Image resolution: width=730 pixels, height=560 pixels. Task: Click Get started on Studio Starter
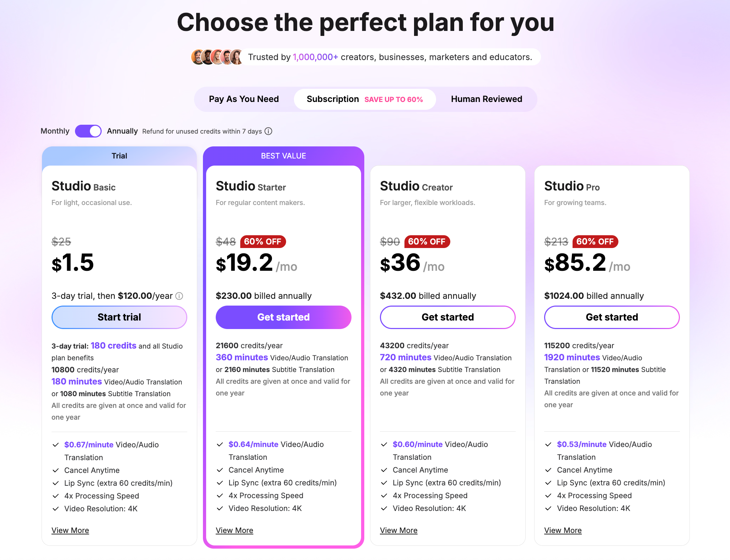click(283, 317)
